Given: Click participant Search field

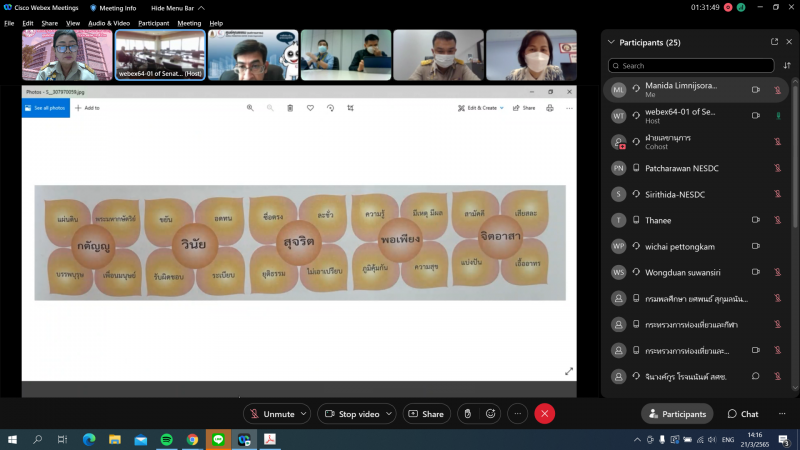Looking at the screenshot, I should 691,65.
